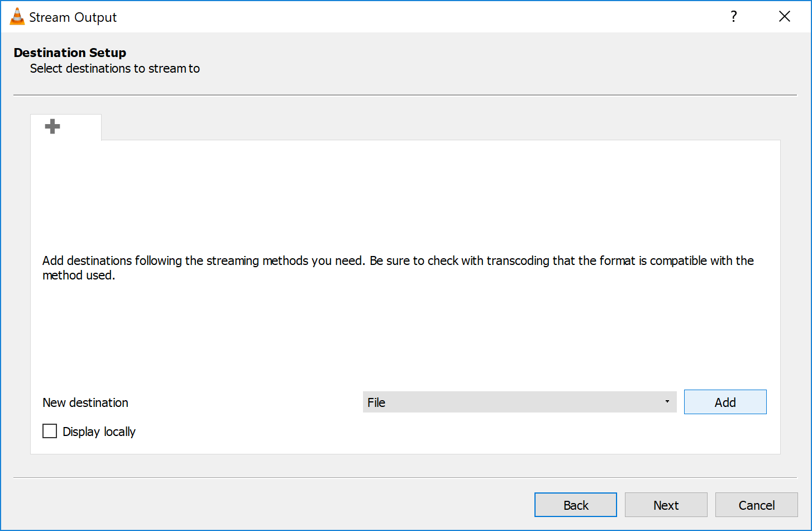Viewport: 812px width, 531px height.
Task: Click Next to continue to Transcoding Options
Action: pos(666,505)
